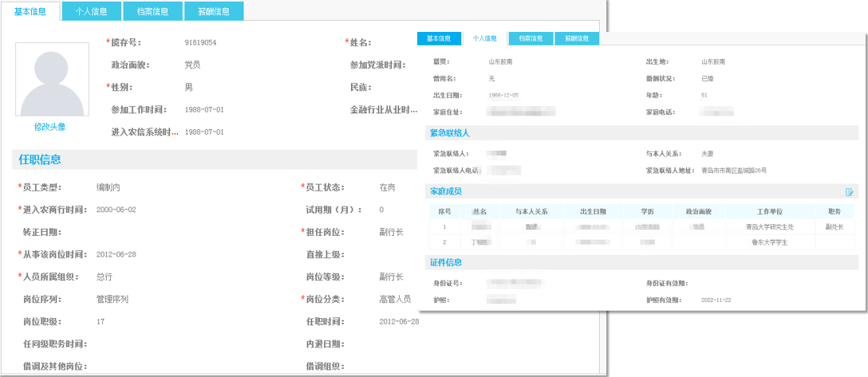Click the 员工类型 value 编制内

108,187
